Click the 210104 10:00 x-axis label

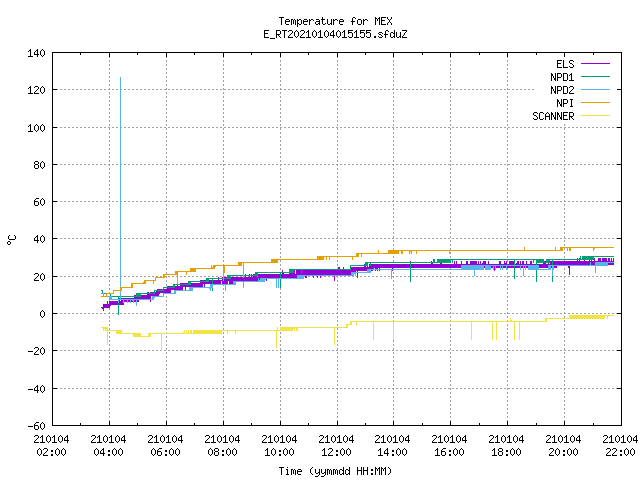pos(279,446)
